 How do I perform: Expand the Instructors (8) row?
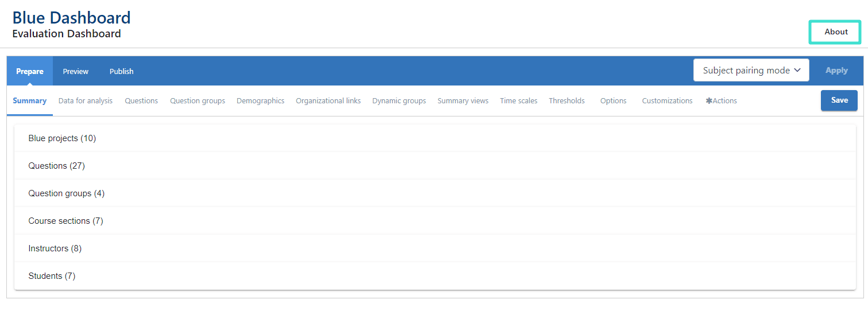(435, 248)
